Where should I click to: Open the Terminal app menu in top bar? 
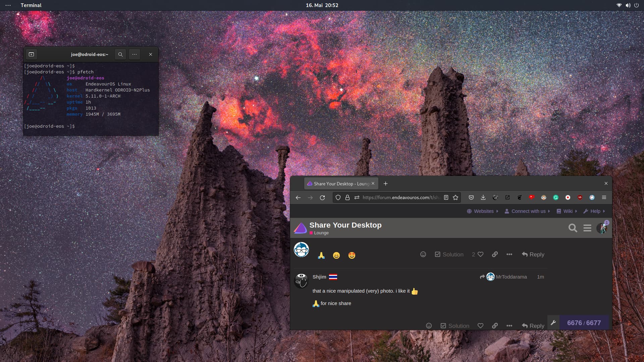[x=31, y=5]
